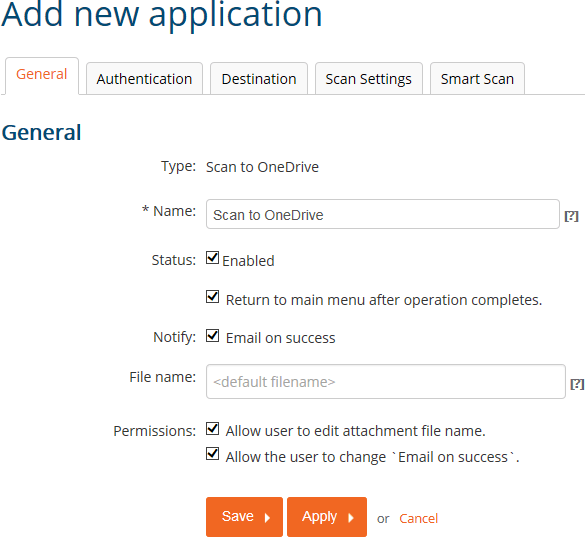The width and height of the screenshot is (585, 537).
Task: Click the Save button
Action: pyautogui.click(x=244, y=516)
